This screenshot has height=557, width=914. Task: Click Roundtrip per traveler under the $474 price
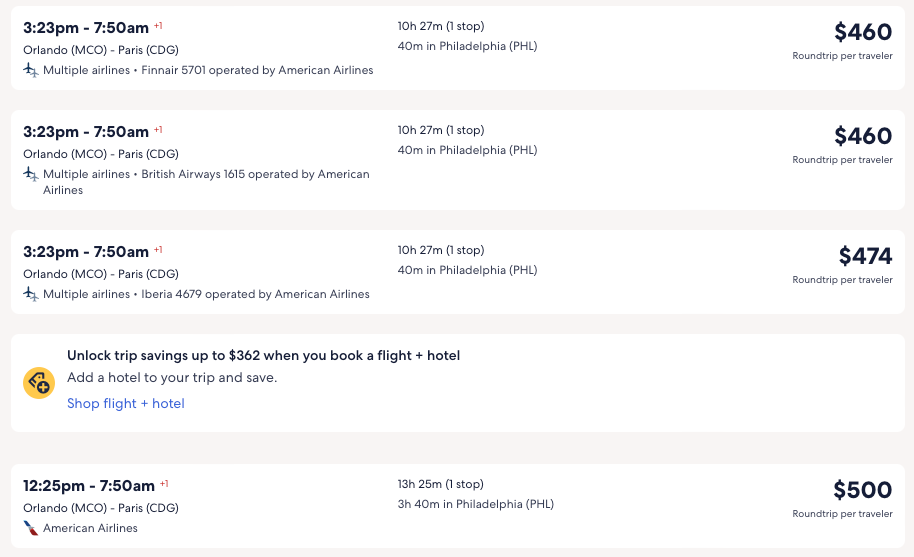[x=842, y=280]
